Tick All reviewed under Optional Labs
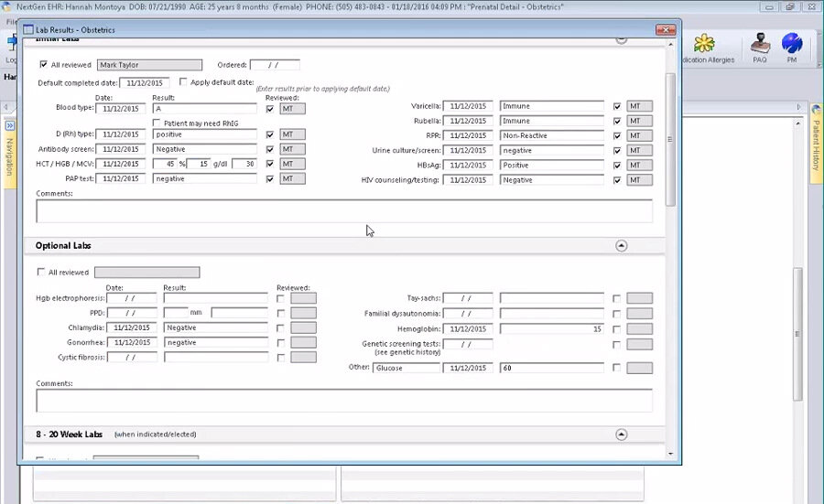The width and height of the screenshot is (824, 504). tap(40, 272)
